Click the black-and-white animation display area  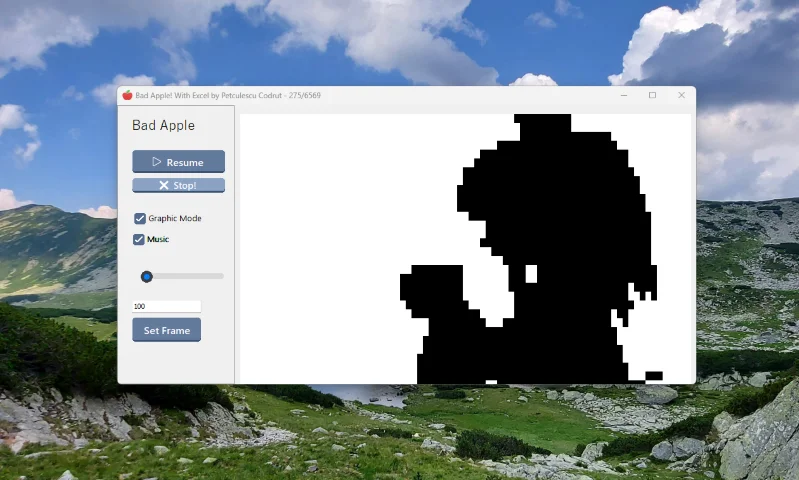pyautogui.click(x=465, y=249)
